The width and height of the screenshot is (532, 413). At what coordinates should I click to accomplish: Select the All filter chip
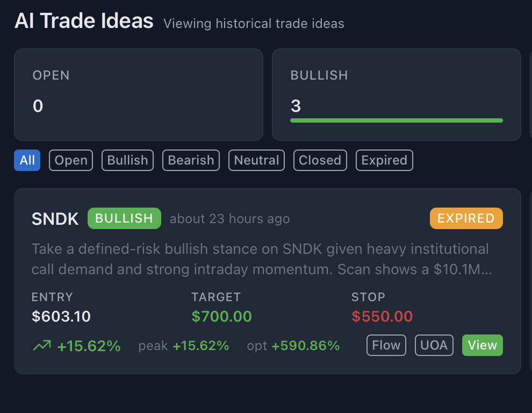tap(27, 160)
